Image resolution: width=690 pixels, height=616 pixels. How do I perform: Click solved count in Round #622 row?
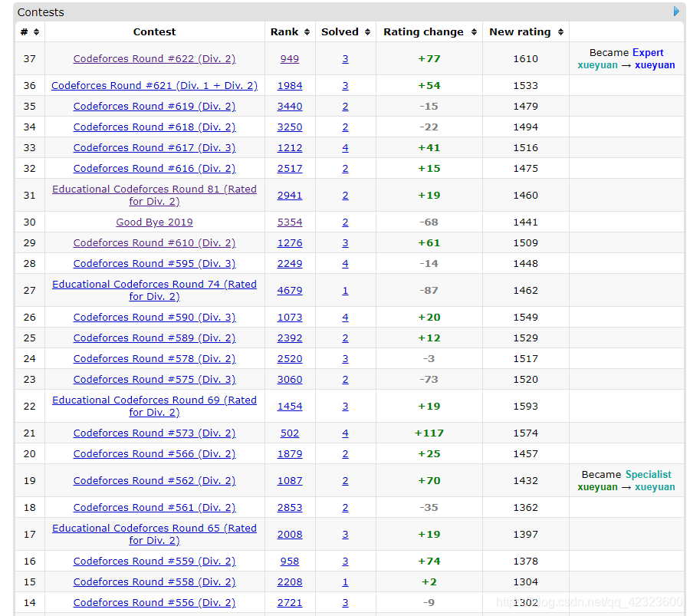point(346,58)
